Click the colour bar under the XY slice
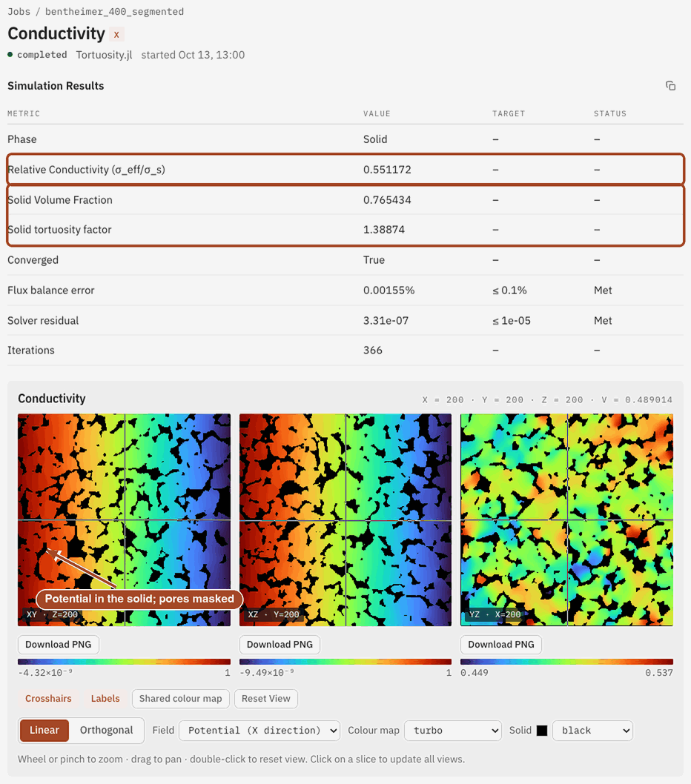This screenshot has height=784, width=691. tap(124, 662)
